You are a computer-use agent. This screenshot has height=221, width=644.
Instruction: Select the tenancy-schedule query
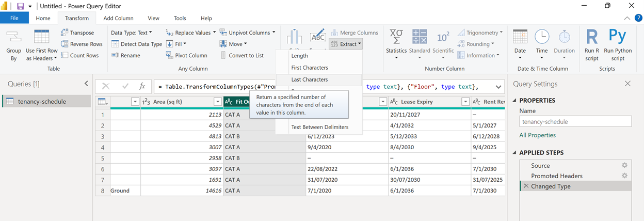[x=42, y=101]
